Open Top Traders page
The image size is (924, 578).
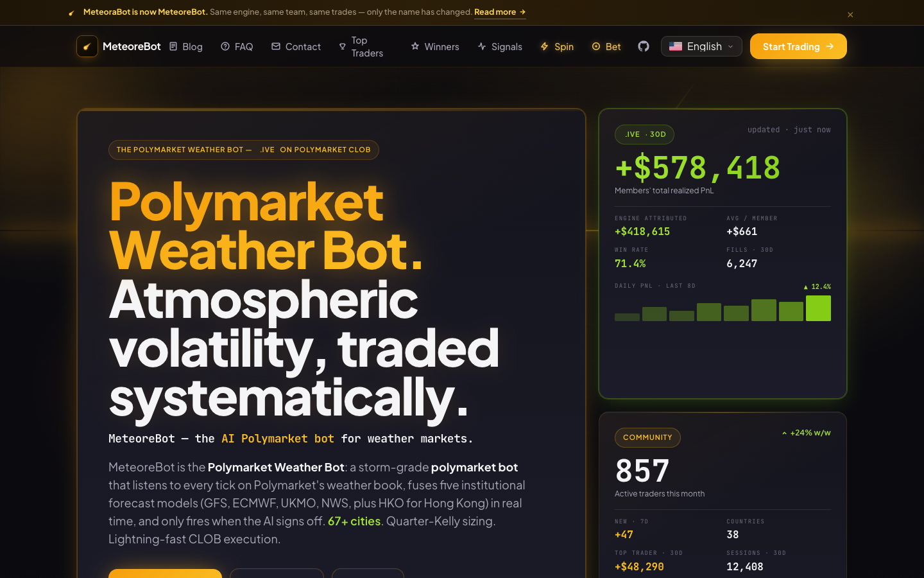(361, 46)
